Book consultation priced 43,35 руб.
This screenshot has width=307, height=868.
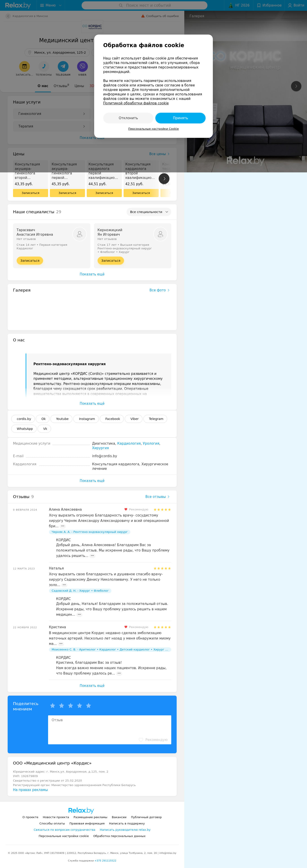pyautogui.click(x=30, y=193)
